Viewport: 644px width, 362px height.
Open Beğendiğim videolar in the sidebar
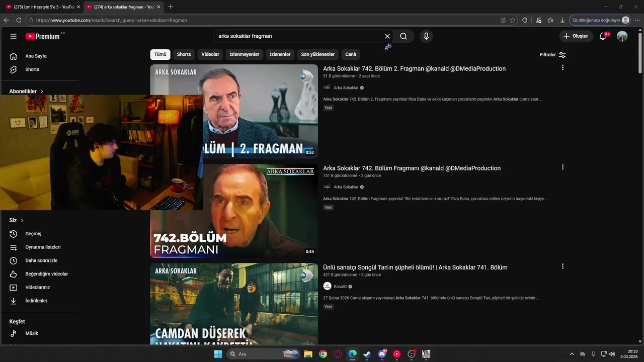click(x=46, y=274)
